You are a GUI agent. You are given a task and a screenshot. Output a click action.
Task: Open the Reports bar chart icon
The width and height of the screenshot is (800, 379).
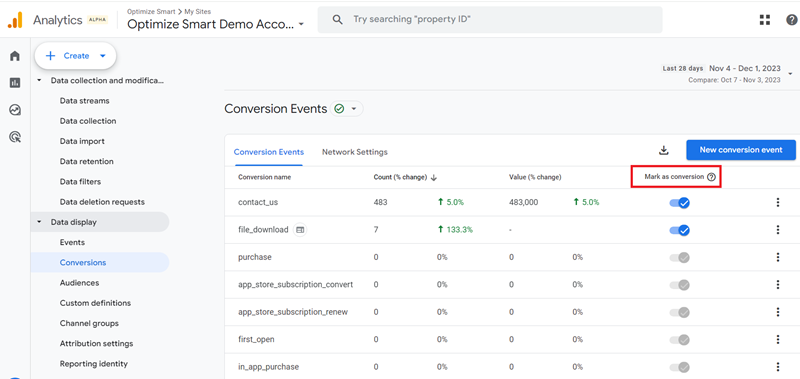tap(15, 83)
